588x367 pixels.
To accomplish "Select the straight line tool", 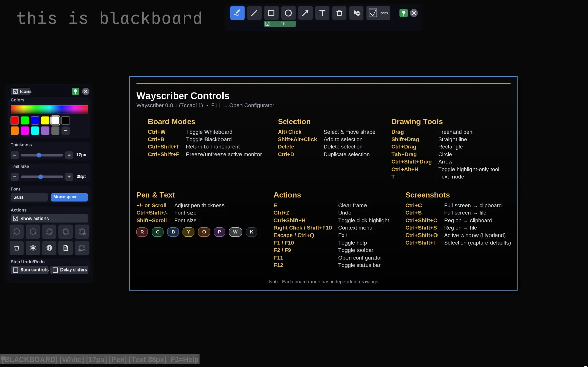I will point(254,13).
